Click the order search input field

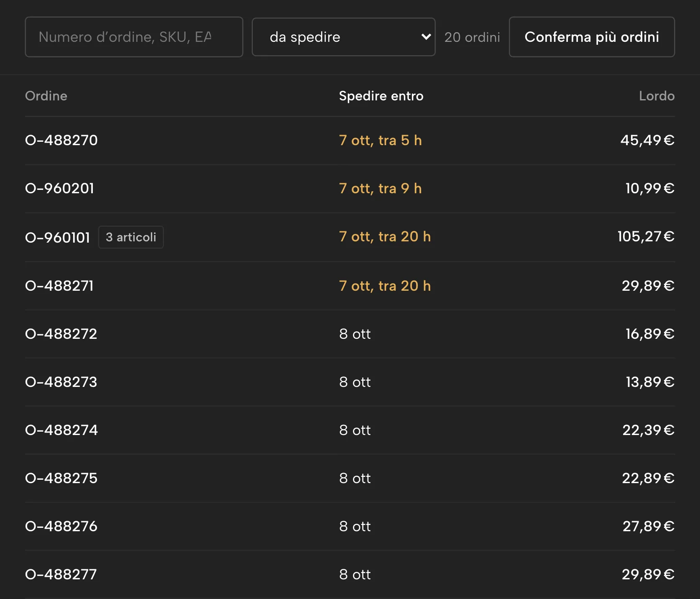point(134,37)
